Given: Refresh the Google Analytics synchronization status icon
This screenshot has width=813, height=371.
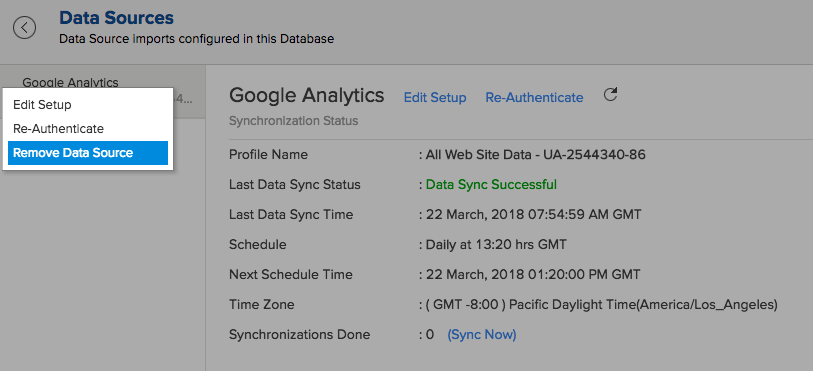Looking at the screenshot, I should 610,94.
